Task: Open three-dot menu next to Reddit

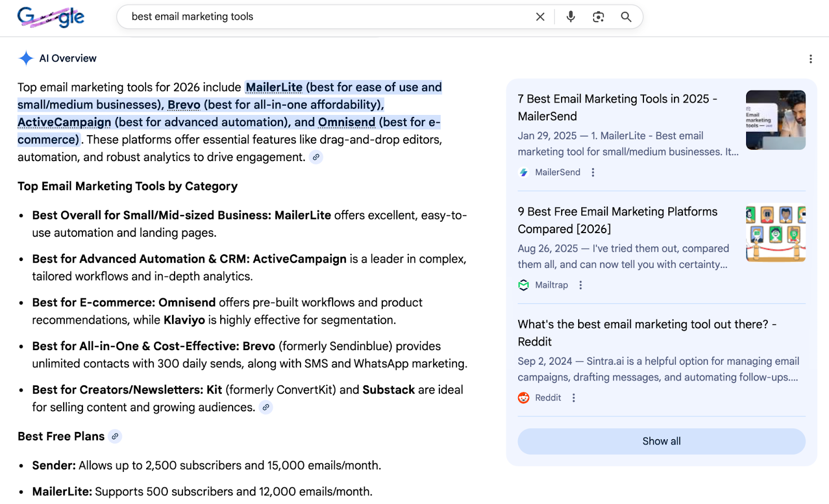Action: click(573, 397)
